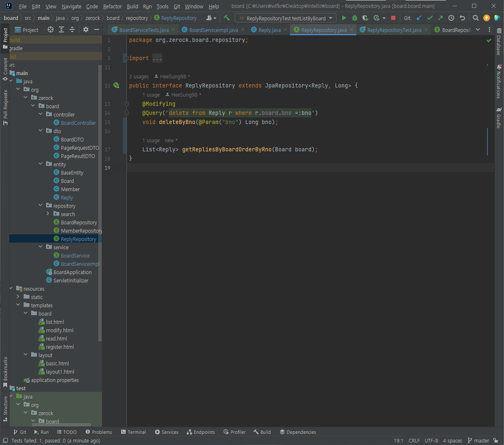This screenshot has width=504, height=445.
Task: Run with coverage using the shield icon
Action: pyautogui.click(x=365, y=18)
